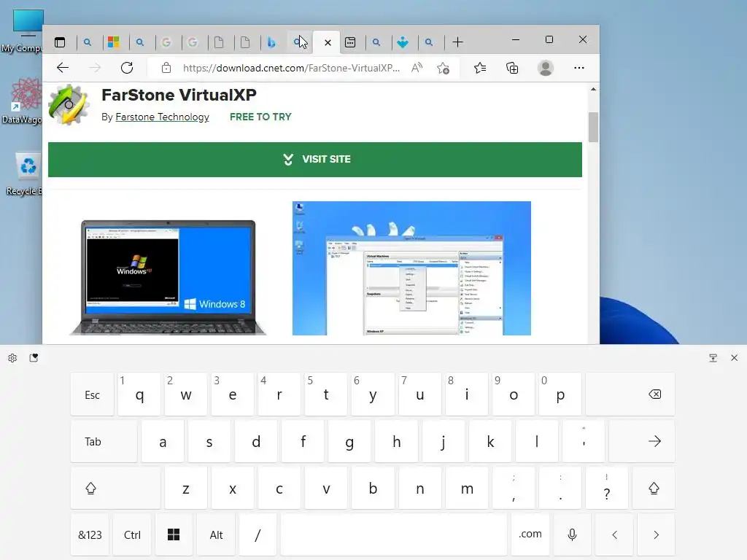Turn on Read aloud
Screen dimensions: 747x560
coord(417,68)
